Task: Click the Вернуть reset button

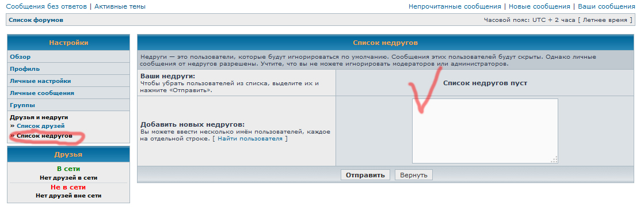Action: 414,175
